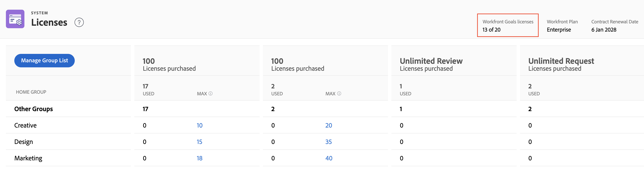Click info icon beside MAX under 2 used
This screenshot has height=185, width=644.
point(339,93)
